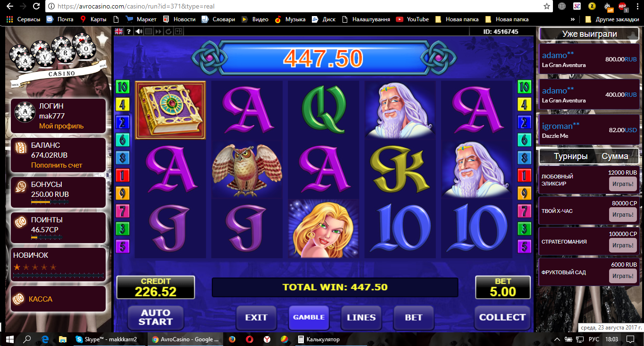Click the COLLECT button
Screen dimensions: 644x346
click(502, 317)
